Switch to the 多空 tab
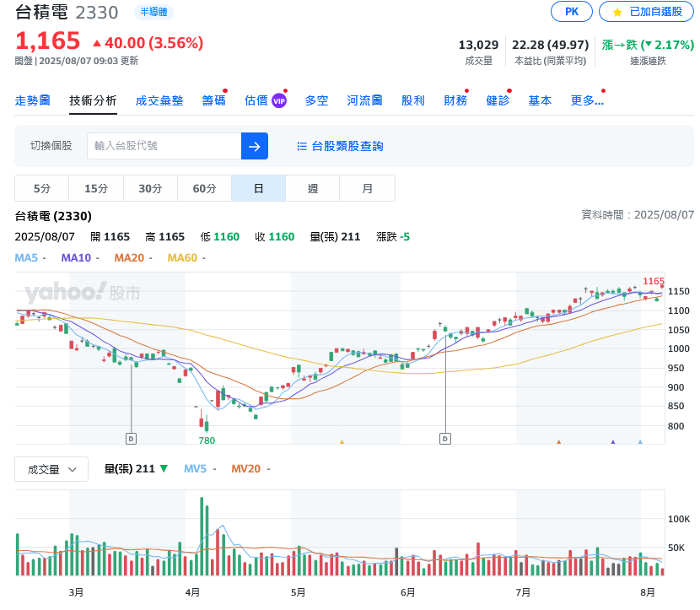This screenshot has width=700, height=610. coord(316,100)
